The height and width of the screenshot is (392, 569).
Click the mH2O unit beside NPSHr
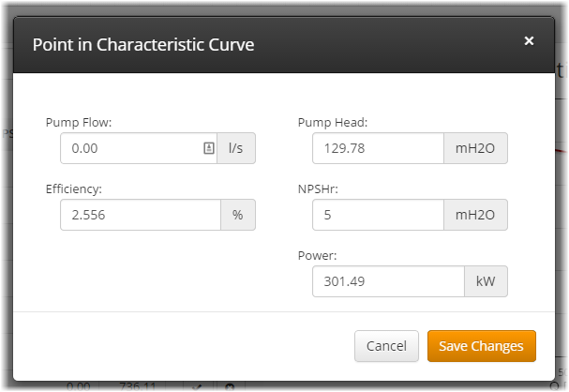point(475,215)
